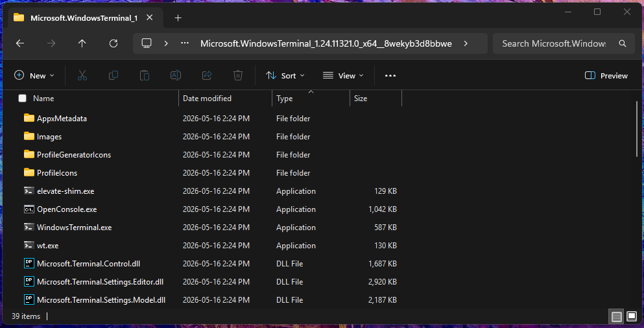This screenshot has width=644, height=328.
Task: Select the AppxMetadata folder name
Action: [62, 119]
